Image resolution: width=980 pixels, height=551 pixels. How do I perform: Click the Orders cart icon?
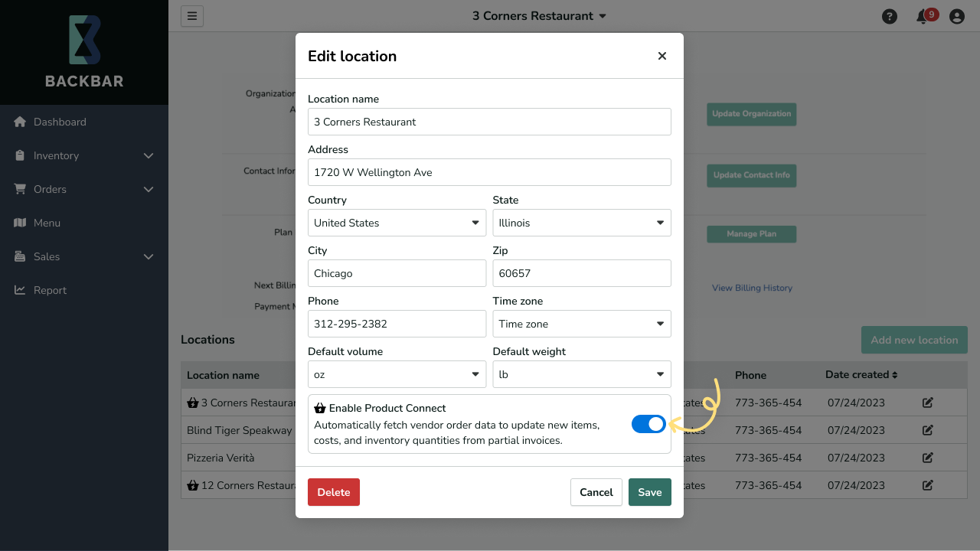[20, 189]
